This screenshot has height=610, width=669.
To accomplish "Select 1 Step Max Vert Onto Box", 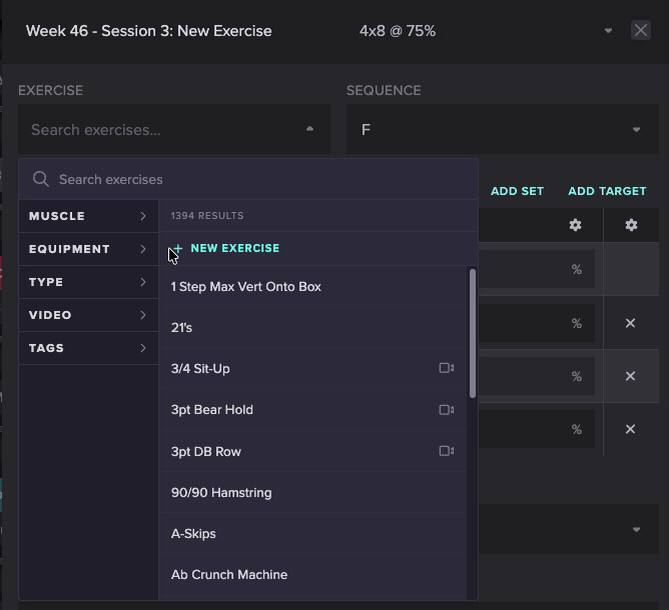I will coord(313,287).
